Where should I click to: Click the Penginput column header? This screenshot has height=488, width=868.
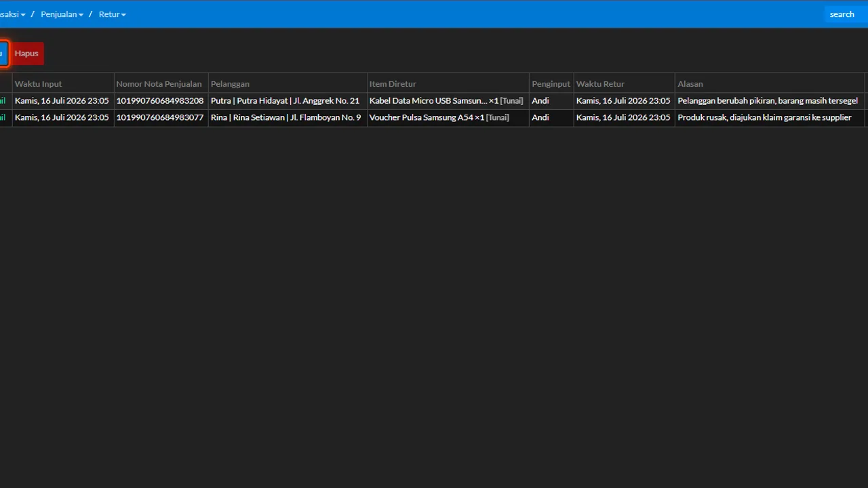551,84
